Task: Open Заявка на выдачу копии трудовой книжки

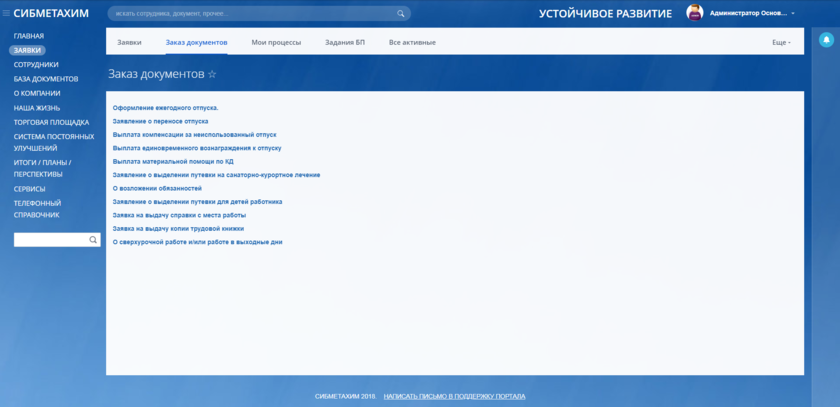Action: click(x=178, y=229)
